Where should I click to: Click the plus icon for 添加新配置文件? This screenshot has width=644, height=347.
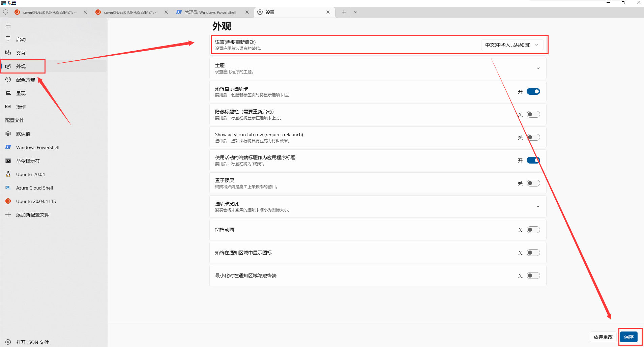pyautogui.click(x=8, y=214)
